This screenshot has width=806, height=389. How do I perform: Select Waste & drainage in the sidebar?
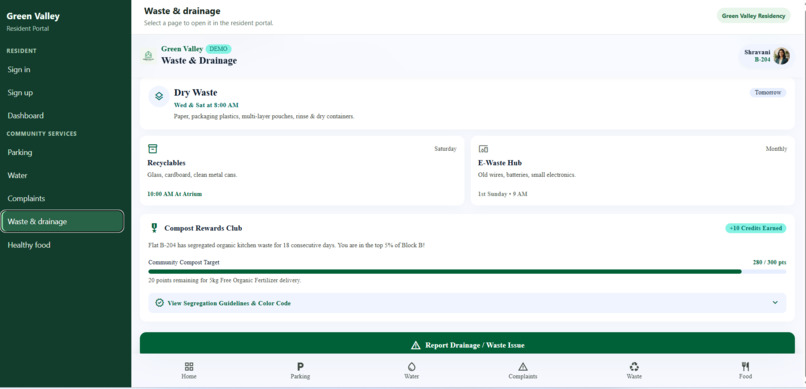tap(62, 221)
